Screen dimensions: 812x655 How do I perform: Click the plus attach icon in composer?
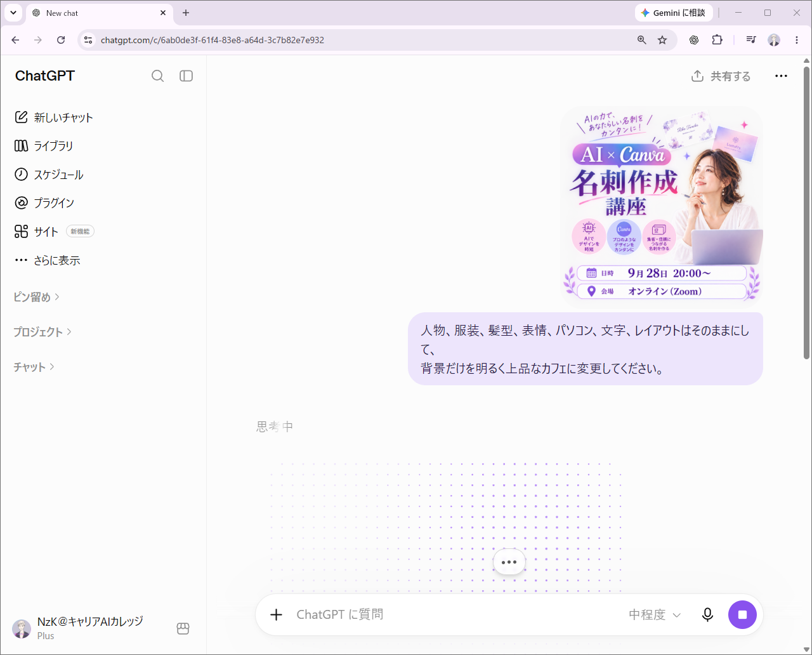point(276,614)
